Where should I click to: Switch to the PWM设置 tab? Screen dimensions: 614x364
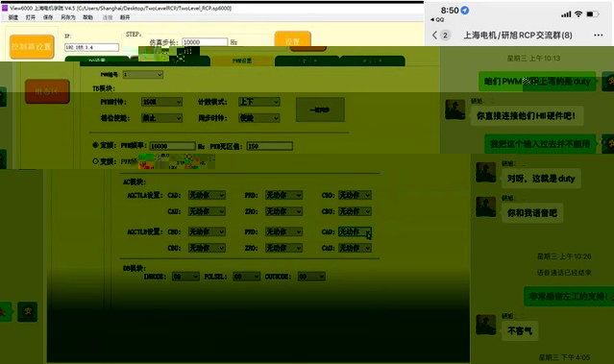point(242,61)
